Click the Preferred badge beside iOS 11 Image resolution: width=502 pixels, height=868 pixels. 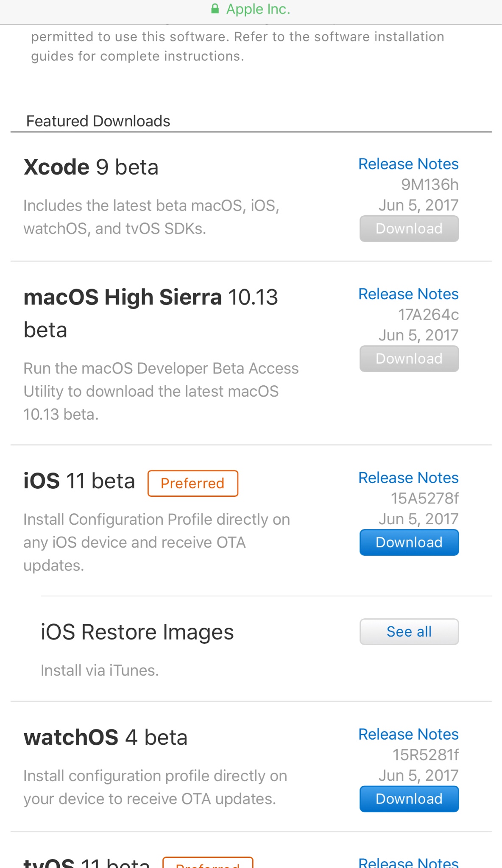tap(192, 483)
